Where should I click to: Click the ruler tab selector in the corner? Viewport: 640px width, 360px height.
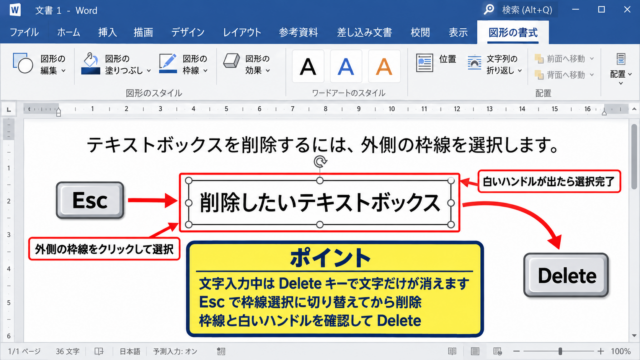[9, 109]
